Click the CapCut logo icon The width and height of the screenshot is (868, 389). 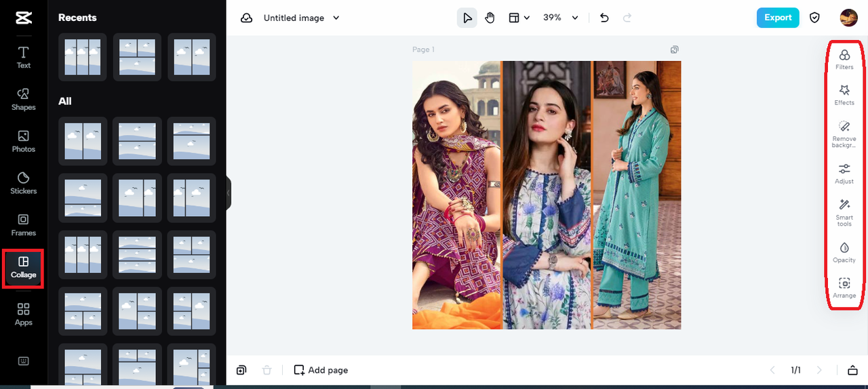coord(24,18)
